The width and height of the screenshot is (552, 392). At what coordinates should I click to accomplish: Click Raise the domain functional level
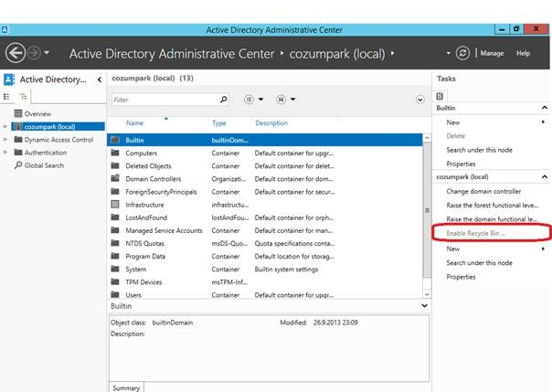click(492, 219)
